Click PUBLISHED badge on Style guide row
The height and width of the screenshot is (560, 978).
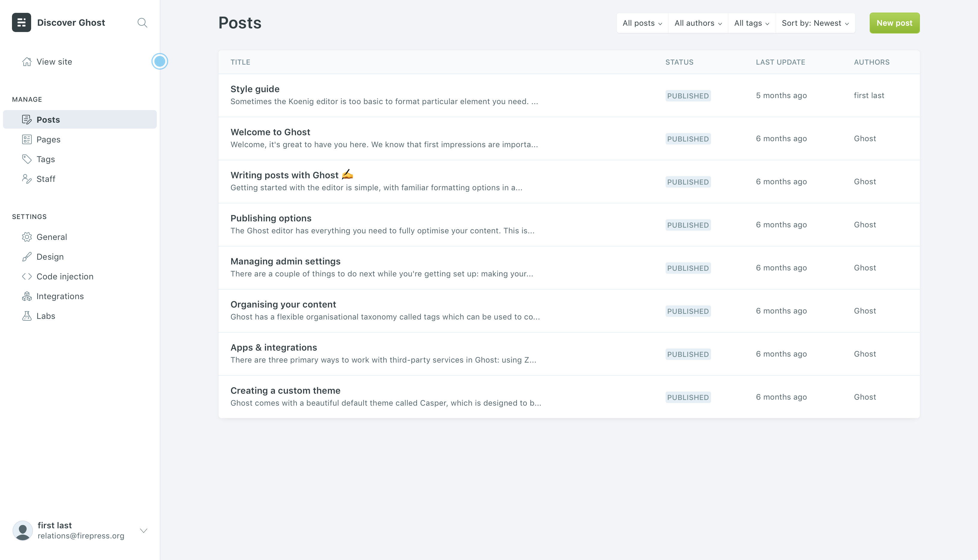[x=688, y=96]
